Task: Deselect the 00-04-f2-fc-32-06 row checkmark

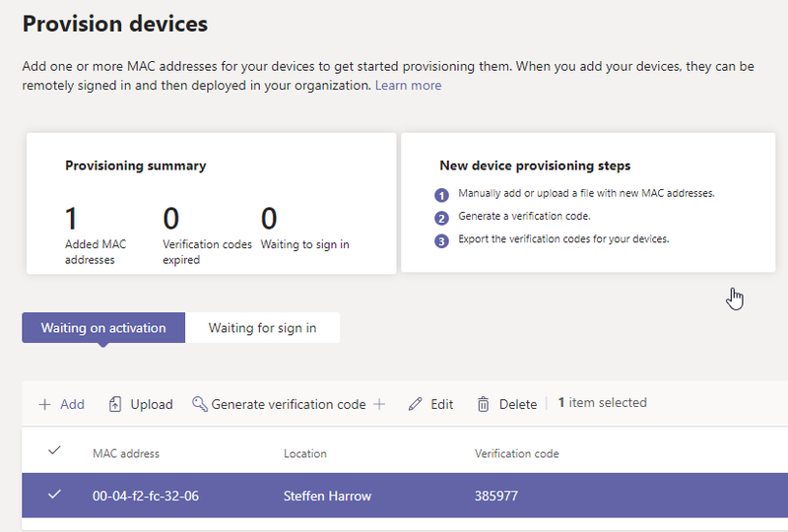Action: 54,495
